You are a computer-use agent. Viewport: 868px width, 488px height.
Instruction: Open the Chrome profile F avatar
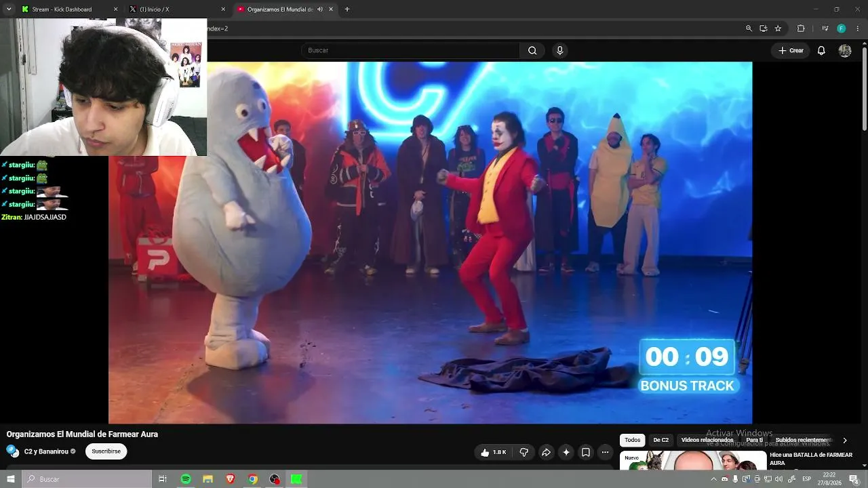[842, 28]
